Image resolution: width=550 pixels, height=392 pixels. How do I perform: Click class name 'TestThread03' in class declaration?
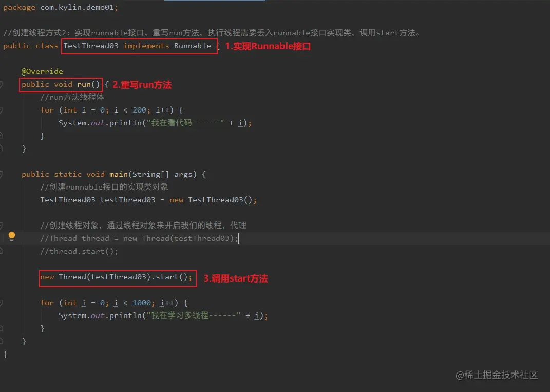(91, 46)
